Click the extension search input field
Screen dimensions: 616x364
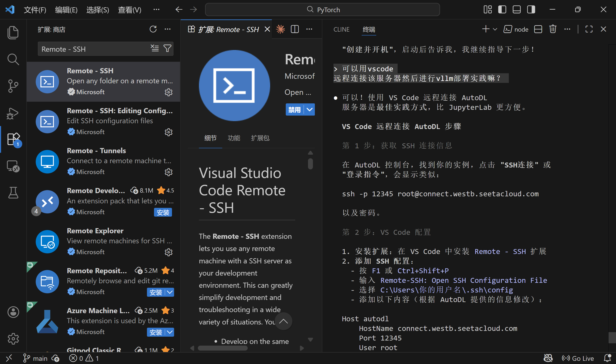click(93, 49)
